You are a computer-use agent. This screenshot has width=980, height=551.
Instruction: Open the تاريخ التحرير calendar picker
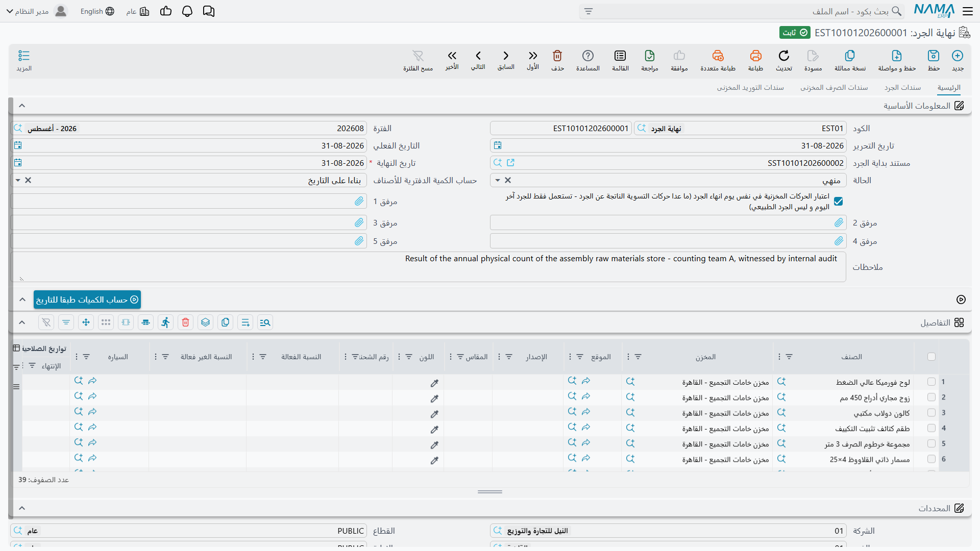pyautogui.click(x=498, y=146)
